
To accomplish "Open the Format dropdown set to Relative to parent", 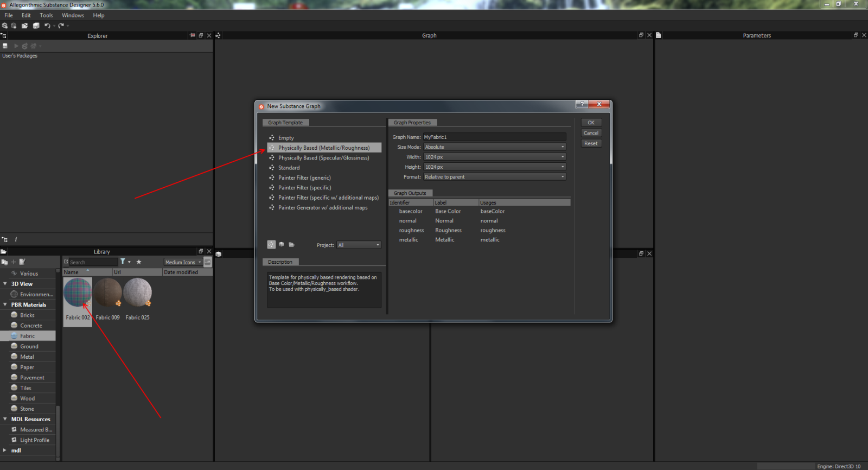I will coord(495,177).
